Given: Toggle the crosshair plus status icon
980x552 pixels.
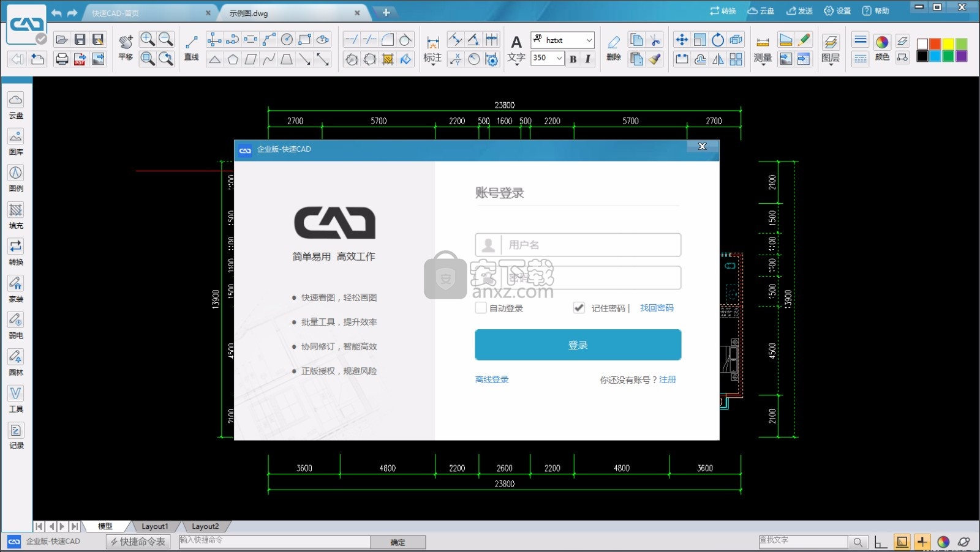Looking at the screenshot, I should click(x=922, y=542).
